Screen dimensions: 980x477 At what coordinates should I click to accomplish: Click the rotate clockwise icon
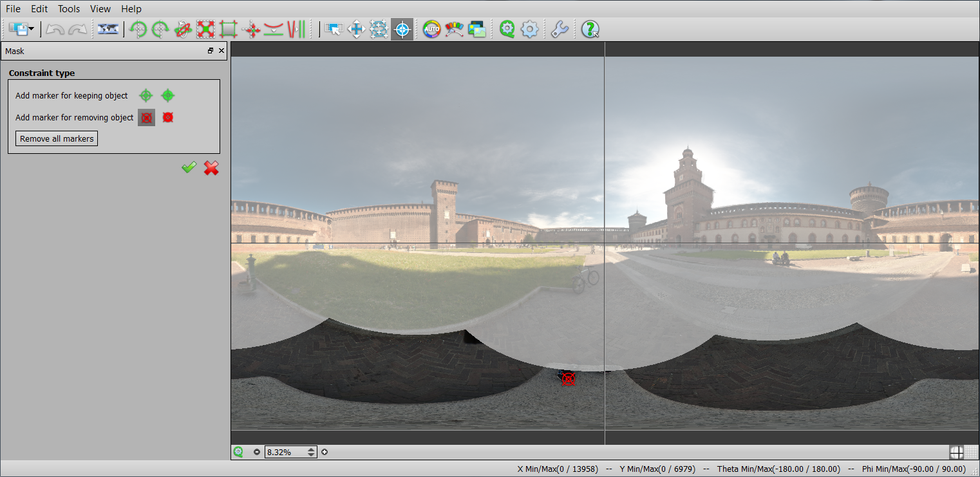click(x=160, y=29)
